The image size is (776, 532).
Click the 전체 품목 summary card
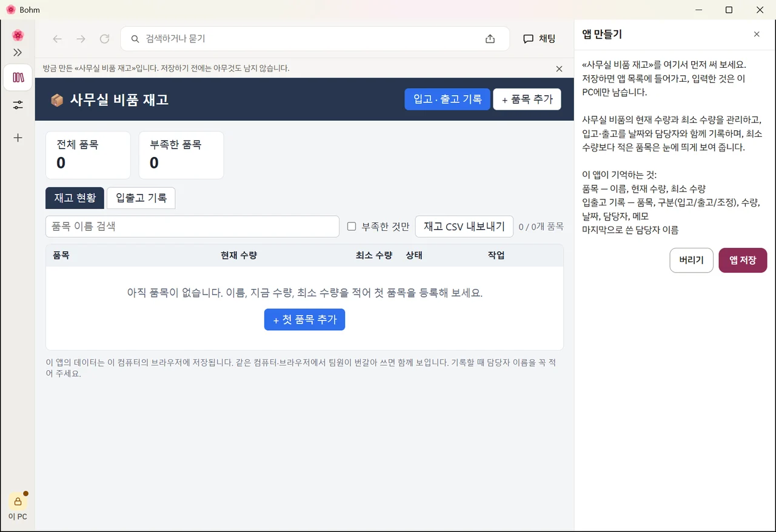point(88,155)
